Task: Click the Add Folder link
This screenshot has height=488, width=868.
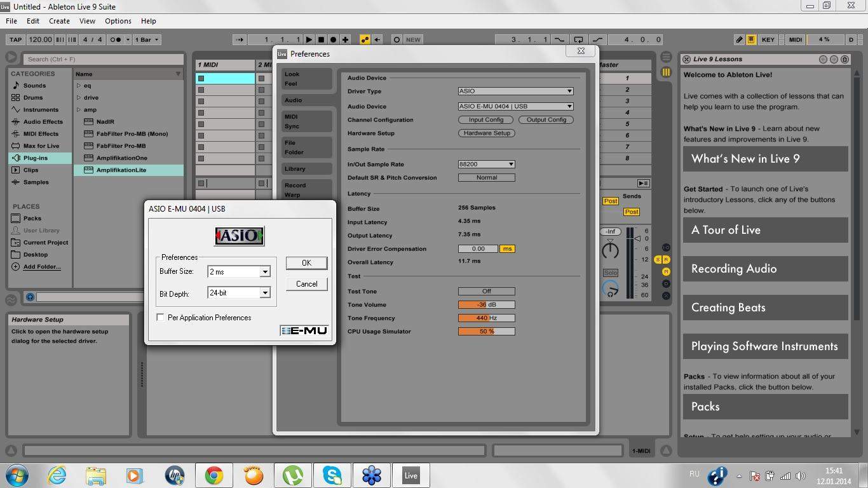Action: pyautogui.click(x=42, y=267)
